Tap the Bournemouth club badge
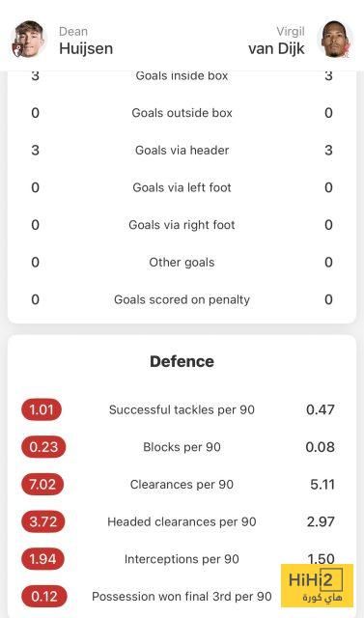The image size is (364, 618). (17, 50)
